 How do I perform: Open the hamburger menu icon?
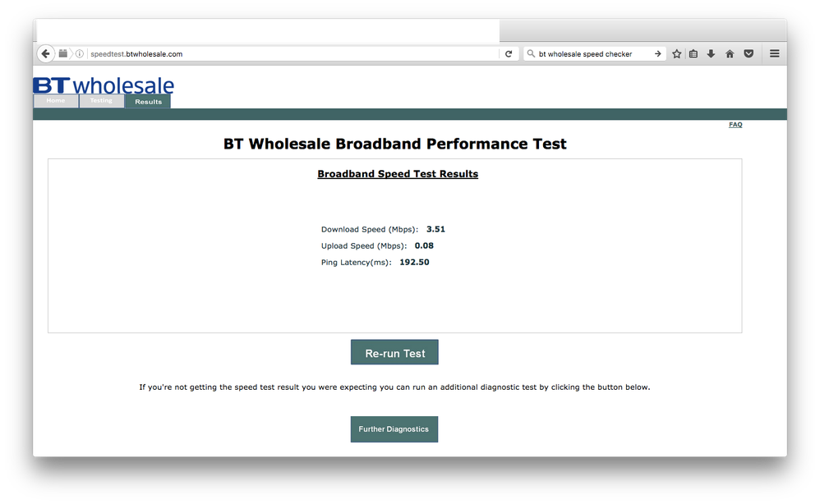pyautogui.click(x=775, y=54)
